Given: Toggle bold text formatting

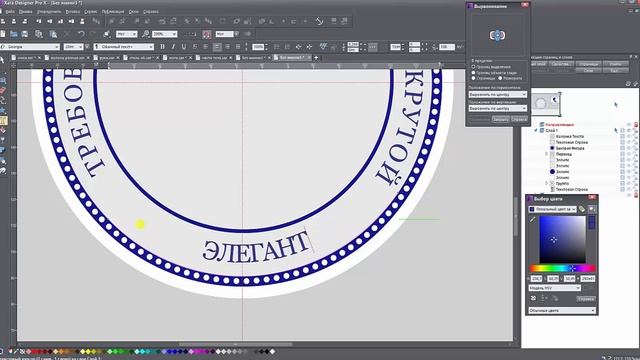Looking at the screenshot, I should (162, 47).
